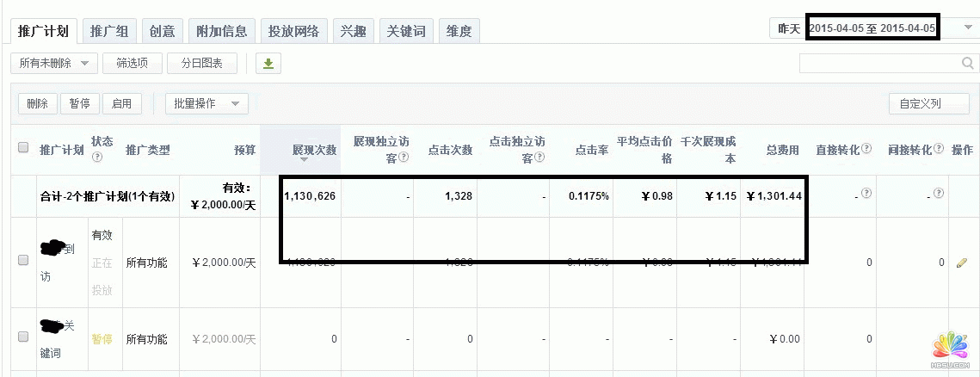Screen dimensions: 980x377
Task: Click the pencil edit icon in first row
Action: click(962, 263)
